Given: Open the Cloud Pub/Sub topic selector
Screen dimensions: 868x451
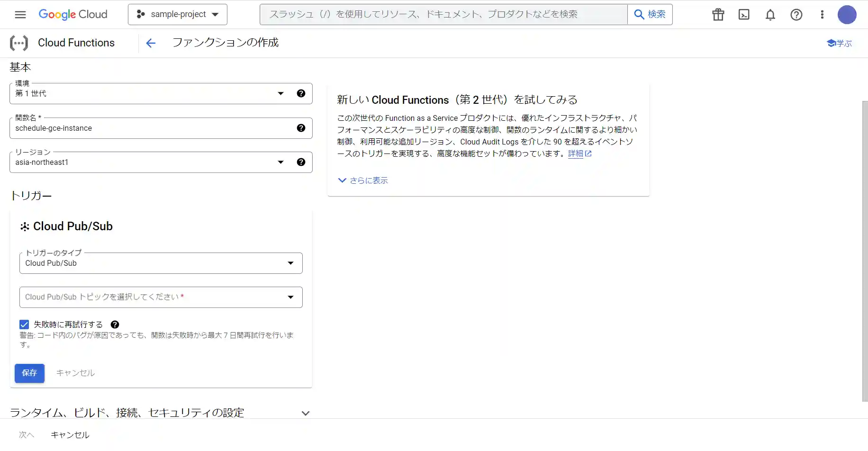Looking at the screenshot, I should (161, 297).
